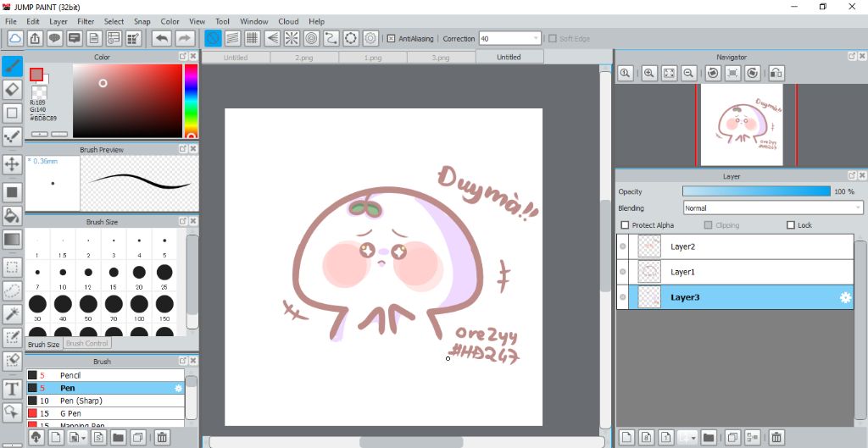Select the Brush tool in left toolbar
This screenshot has width=868, height=448.
[x=12, y=66]
